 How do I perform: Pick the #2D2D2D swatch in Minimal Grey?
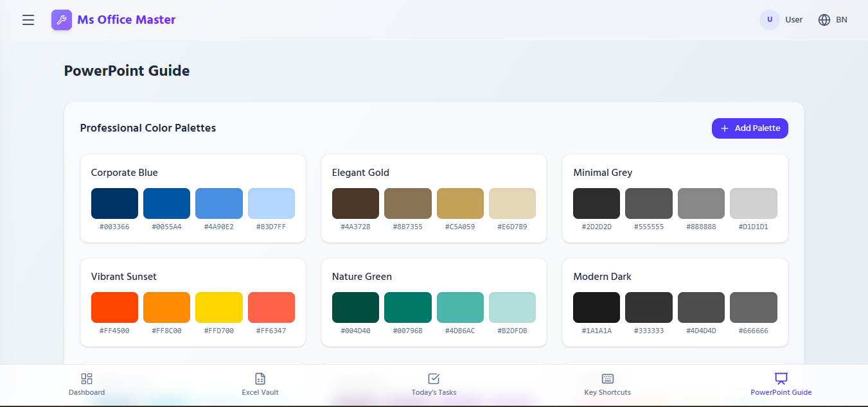(596, 203)
